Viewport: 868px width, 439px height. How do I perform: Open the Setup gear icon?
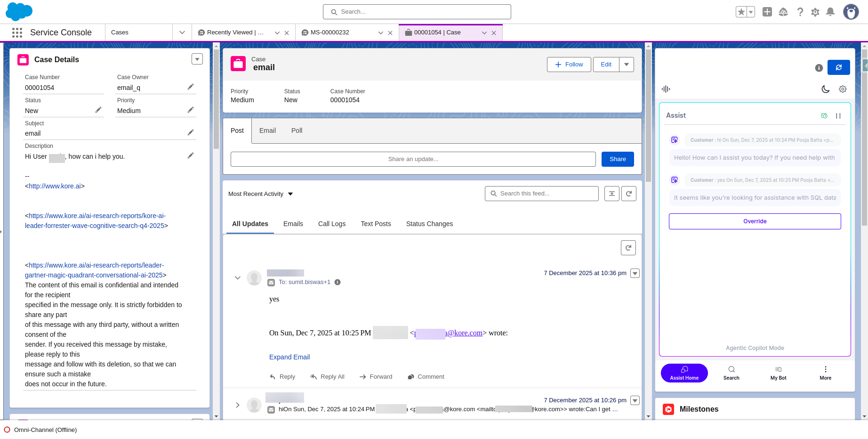click(x=815, y=12)
